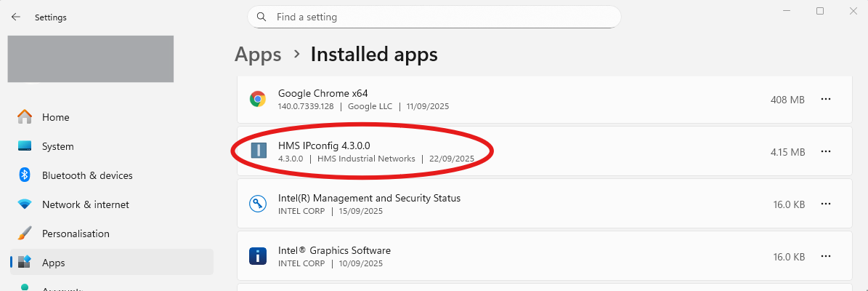Click the HMS IPconfig app icon
The width and height of the screenshot is (868, 291).
tap(258, 151)
